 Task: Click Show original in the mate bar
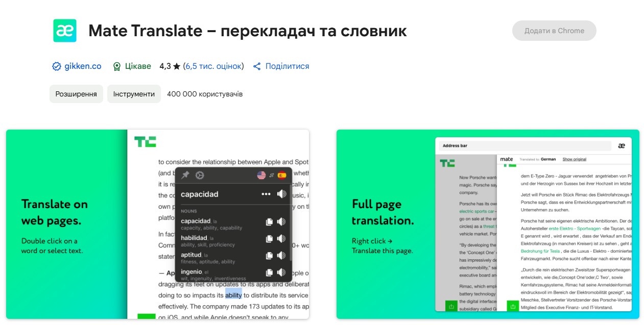click(x=574, y=159)
